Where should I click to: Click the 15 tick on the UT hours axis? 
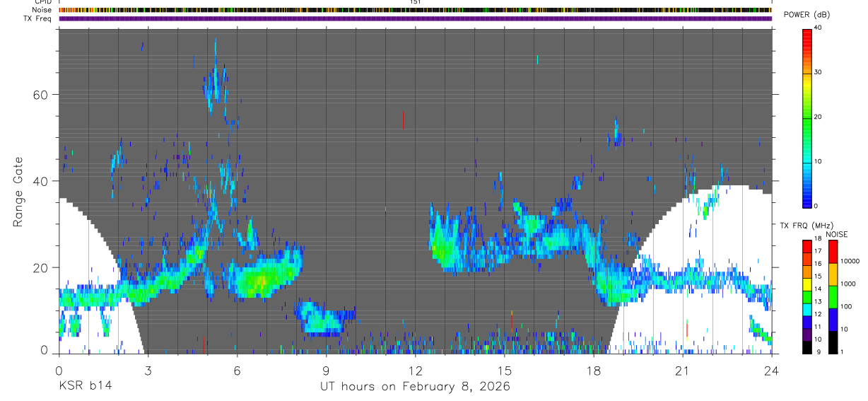pos(505,370)
